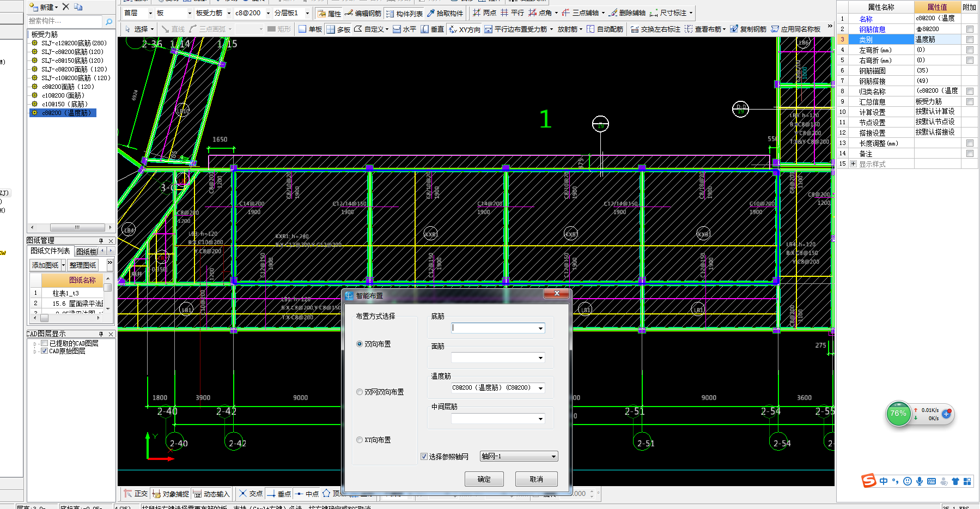Choose the 垂直 vertical layout tool
The width and height of the screenshot is (980, 509).
[x=432, y=29]
